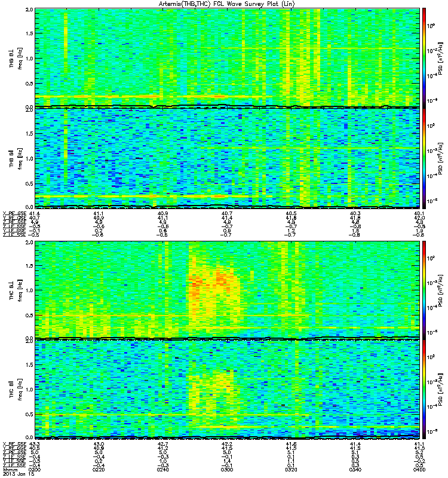Image resolution: width=448 pixels, height=478 pixels.
Task: Click the '2013 Jan 15' date label
Action: click(x=17, y=474)
